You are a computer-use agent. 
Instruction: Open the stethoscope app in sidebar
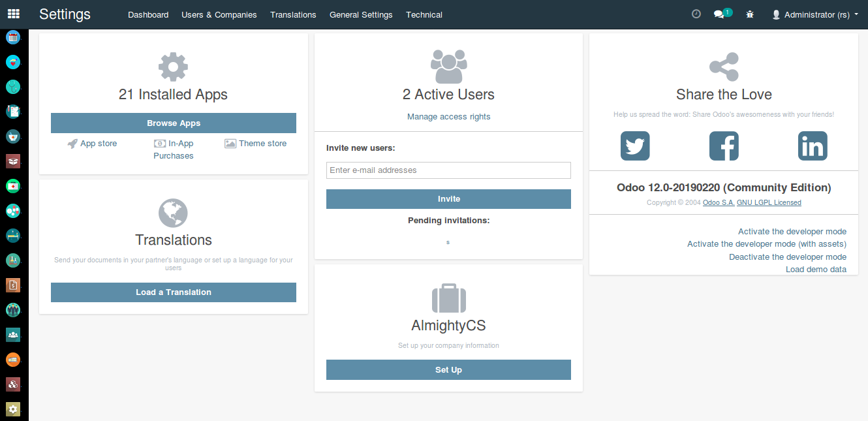(x=13, y=86)
